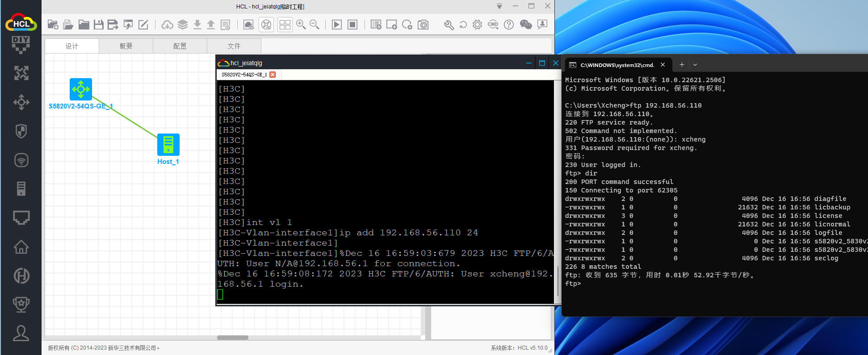The height and width of the screenshot is (355, 868).
Task: Click the trophy icon in sidebar
Action: click(21, 304)
